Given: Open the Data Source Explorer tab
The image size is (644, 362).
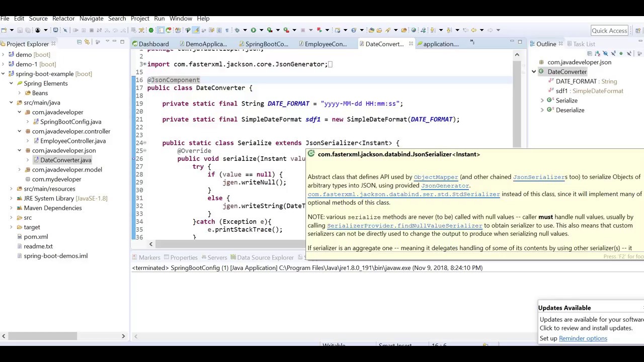Looking at the screenshot, I should 262,257.
